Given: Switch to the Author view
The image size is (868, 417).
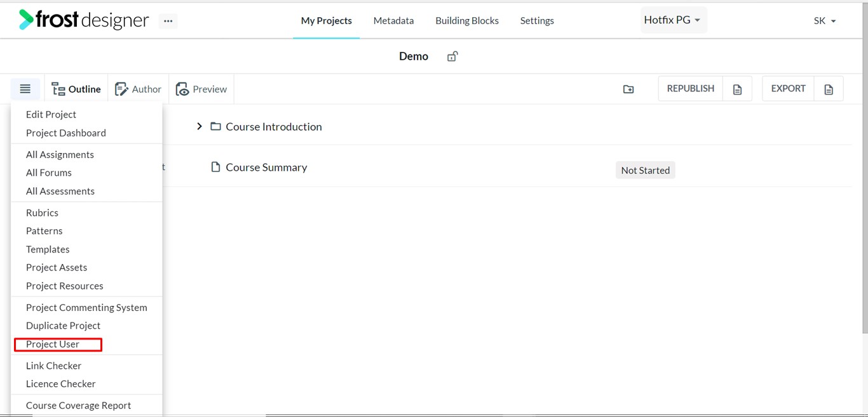Looking at the screenshot, I should coord(138,89).
